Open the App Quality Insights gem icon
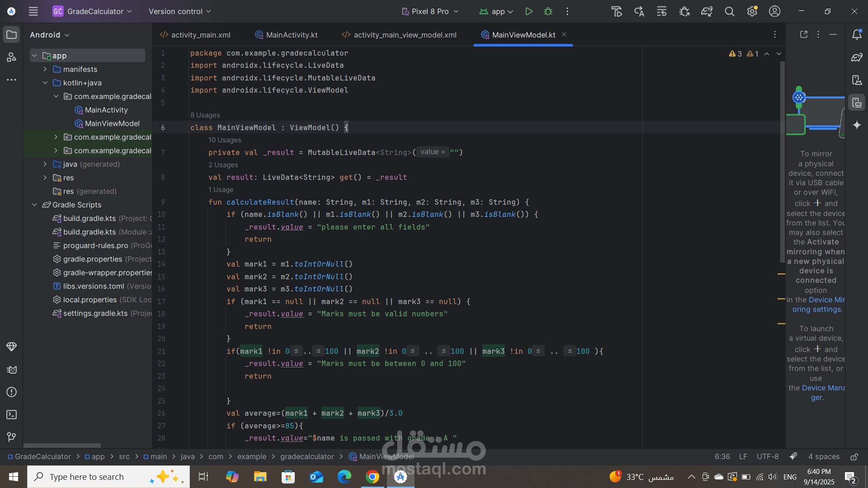This screenshot has height=488, width=868. 12,347
